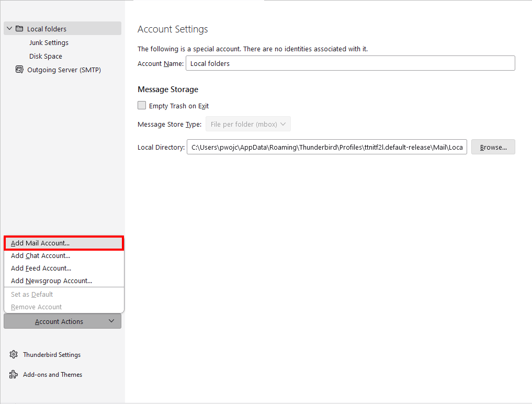The width and height of the screenshot is (532, 404).
Task: Click the Outgoing Server SMTP icon
Action: [x=19, y=70]
